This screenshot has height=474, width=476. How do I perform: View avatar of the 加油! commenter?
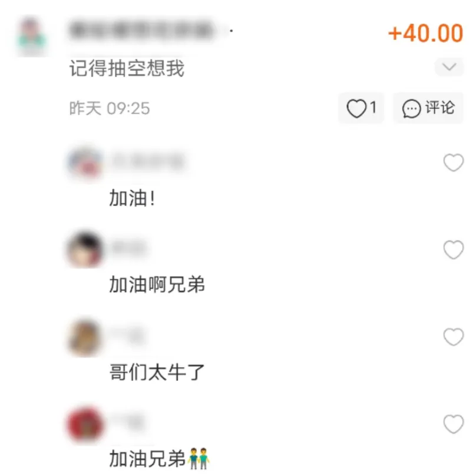coord(85,163)
